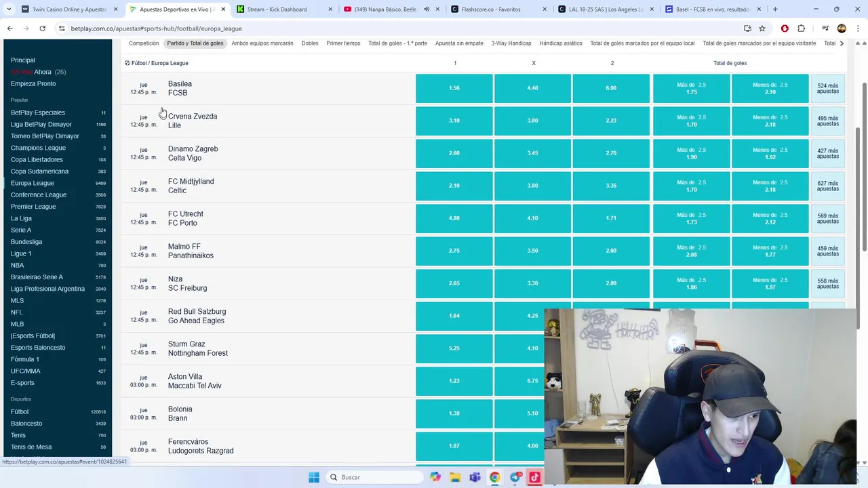This screenshot has height=488, width=868.
Task: Open 524 más apuestas for Basilea match
Action: click(x=828, y=88)
